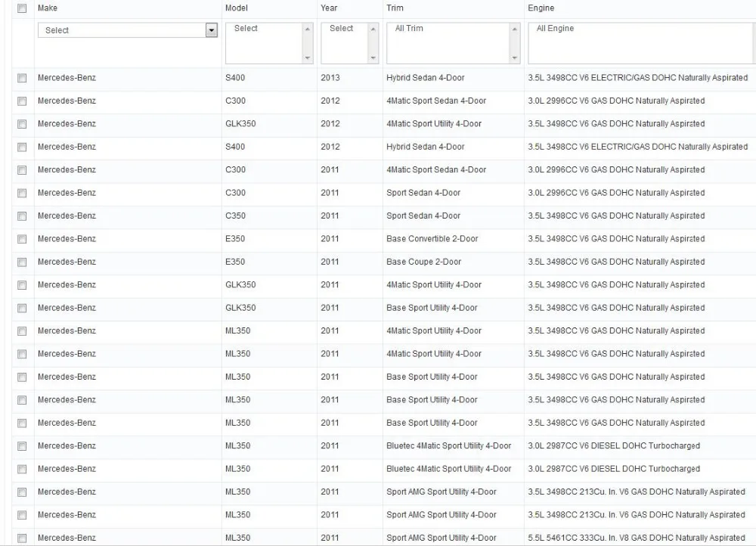Click Model list scroll down arrow
Viewport: 756px width, 546px height.
pos(307,58)
